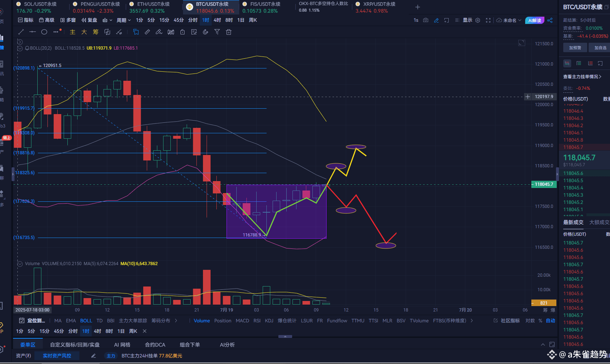Open the 未命名 layout dropdown

[509, 20]
